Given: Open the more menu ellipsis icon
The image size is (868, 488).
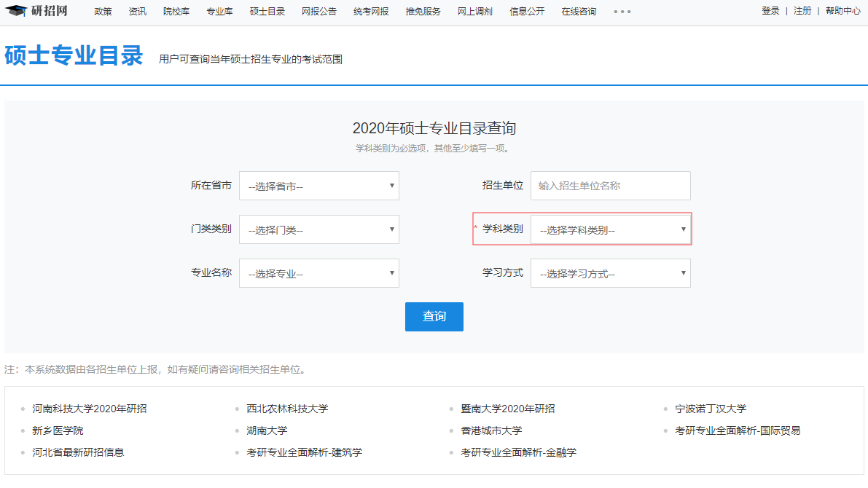Looking at the screenshot, I should coord(622,12).
